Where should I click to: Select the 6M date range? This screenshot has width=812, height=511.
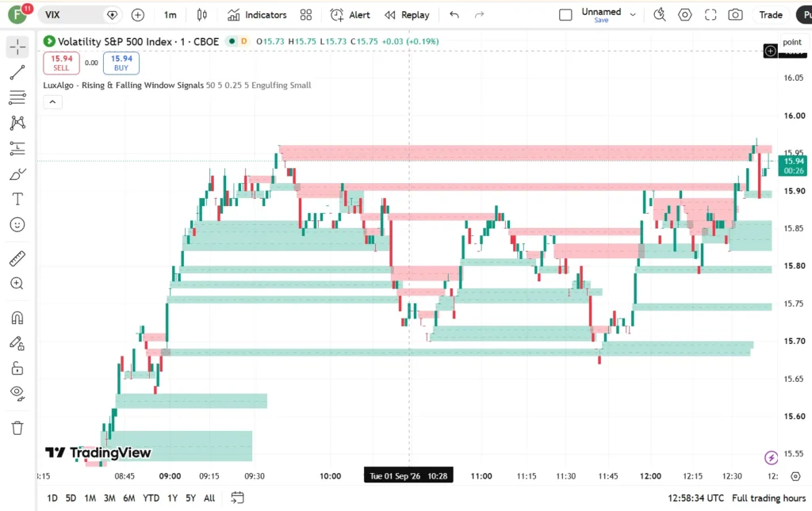(x=129, y=498)
